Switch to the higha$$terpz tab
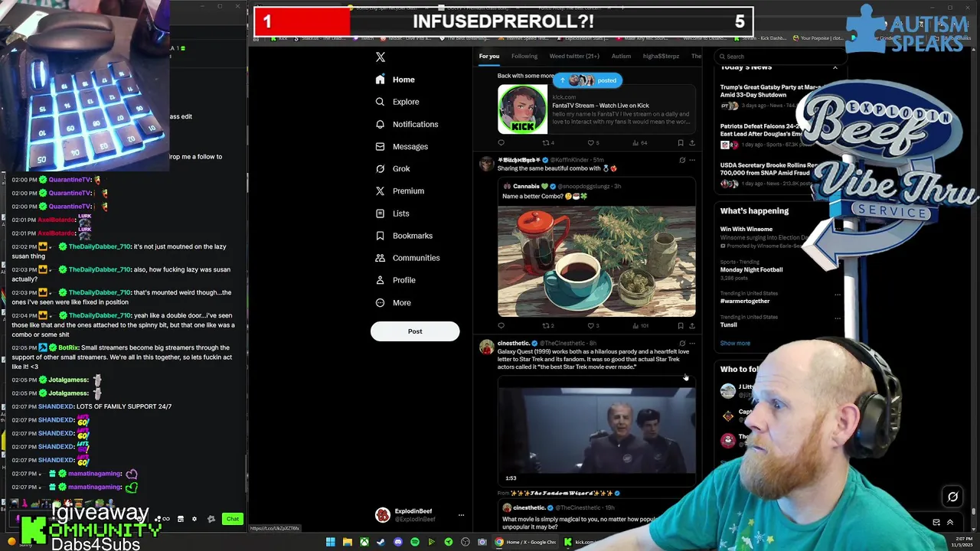The image size is (980, 551). pyautogui.click(x=661, y=56)
